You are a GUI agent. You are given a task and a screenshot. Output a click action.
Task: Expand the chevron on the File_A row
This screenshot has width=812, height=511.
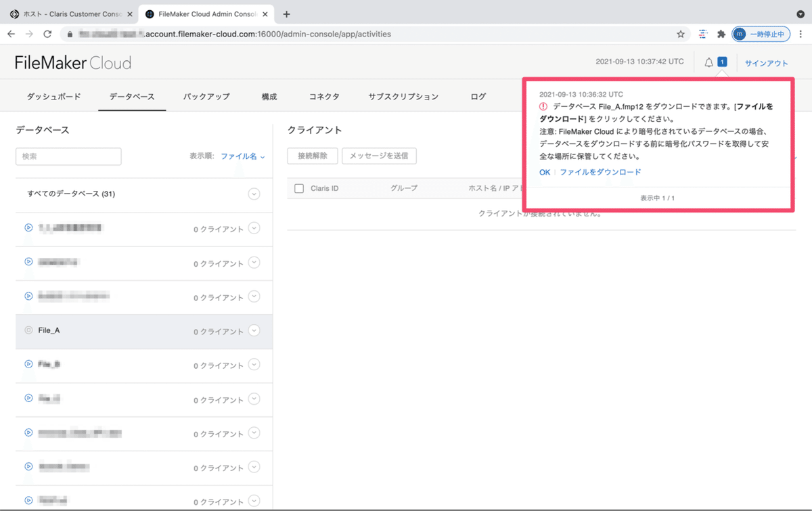[x=254, y=330]
